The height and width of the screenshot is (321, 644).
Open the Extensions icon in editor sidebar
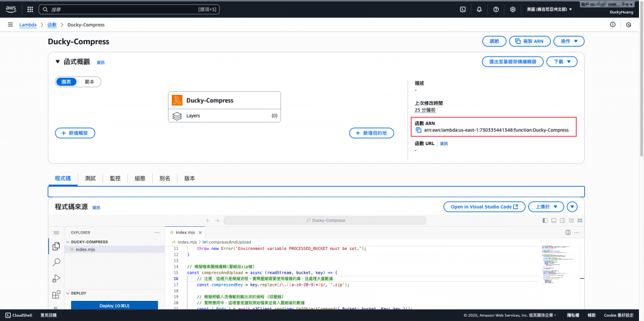pos(56,295)
